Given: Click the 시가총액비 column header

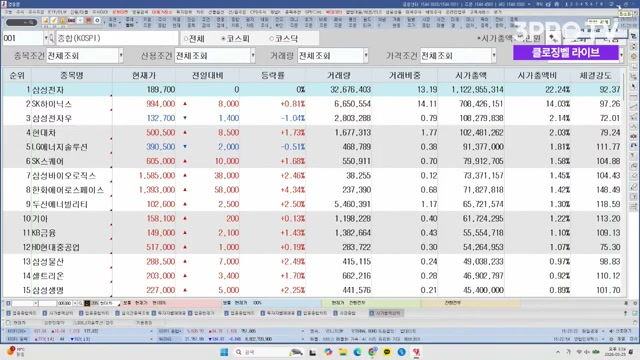Looking at the screenshot, I should tap(537, 76).
